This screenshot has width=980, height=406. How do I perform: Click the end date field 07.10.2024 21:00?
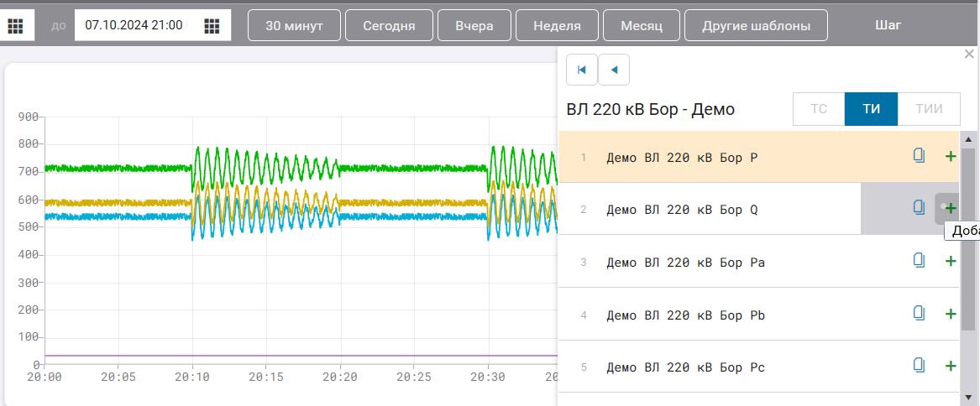134,25
